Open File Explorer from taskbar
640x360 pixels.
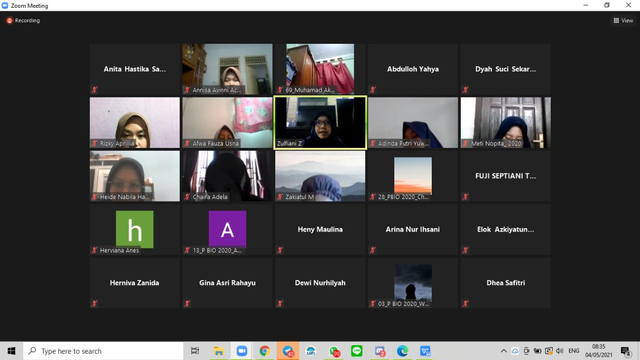pos(218,351)
